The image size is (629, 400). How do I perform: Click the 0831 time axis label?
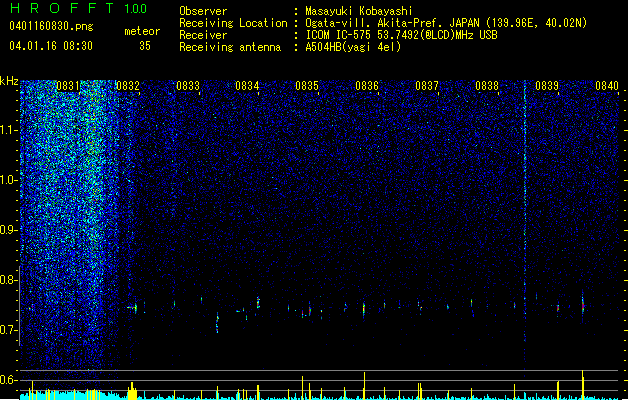pos(68,86)
